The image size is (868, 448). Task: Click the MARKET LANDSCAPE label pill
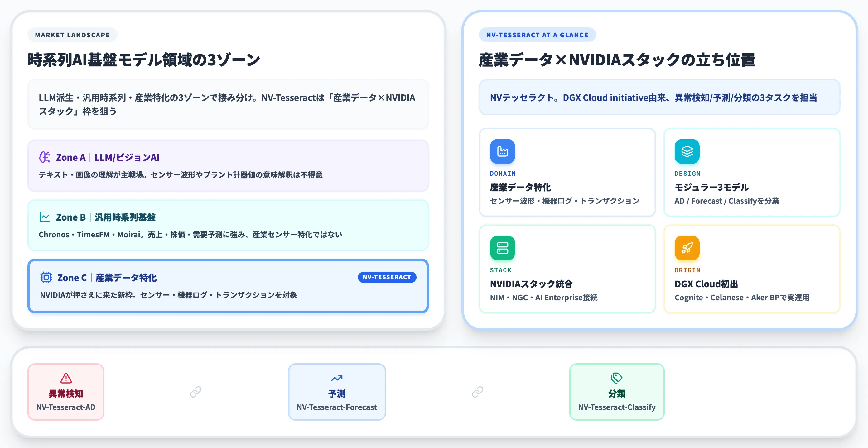(x=72, y=35)
